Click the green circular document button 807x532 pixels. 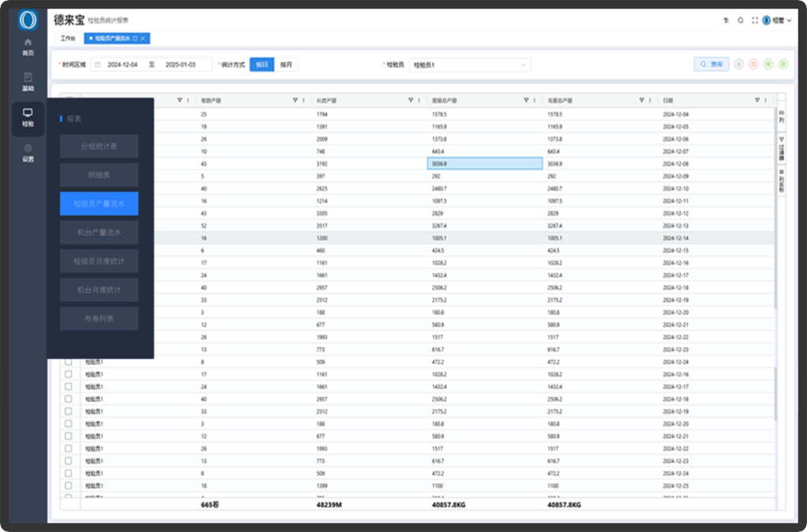[783, 65]
